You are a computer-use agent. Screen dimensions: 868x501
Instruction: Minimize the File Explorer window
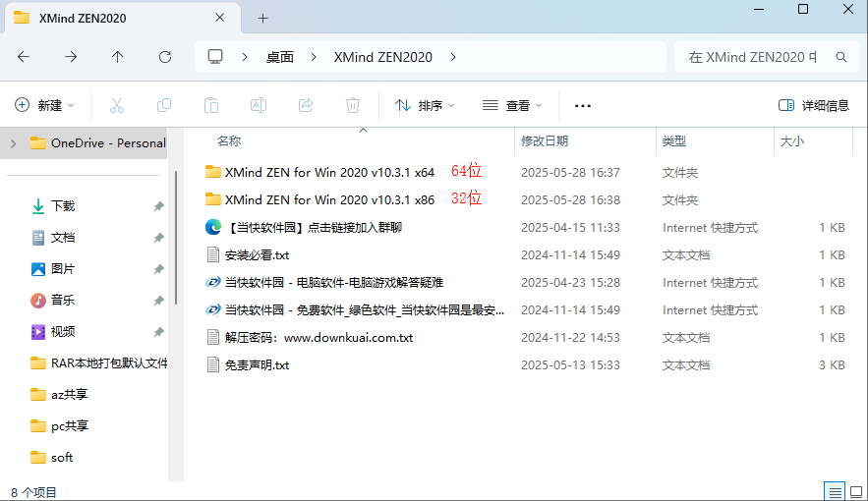point(759,10)
